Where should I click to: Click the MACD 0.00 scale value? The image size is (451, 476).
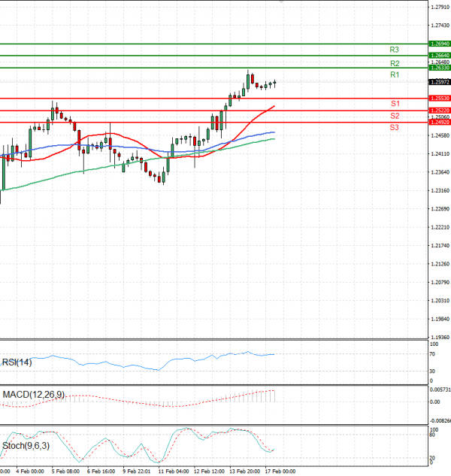tap(434, 402)
